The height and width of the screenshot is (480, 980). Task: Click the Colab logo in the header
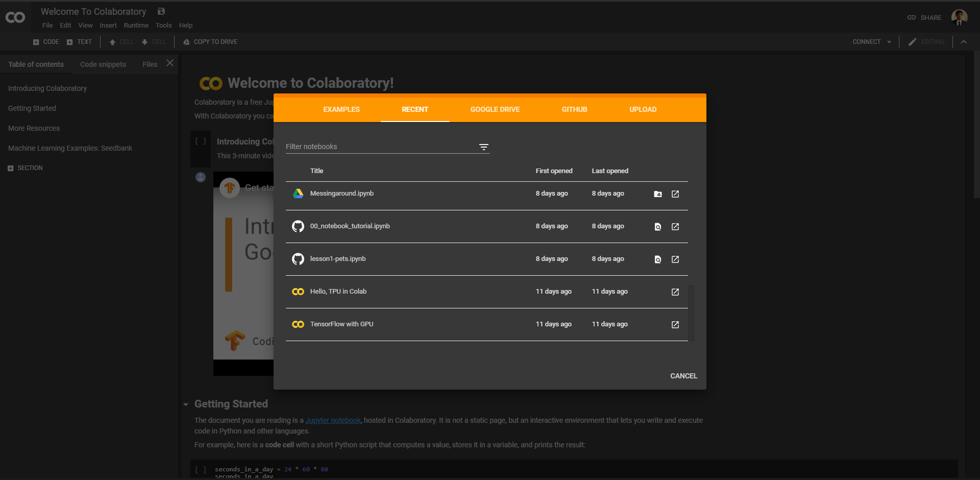[x=15, y=17]
